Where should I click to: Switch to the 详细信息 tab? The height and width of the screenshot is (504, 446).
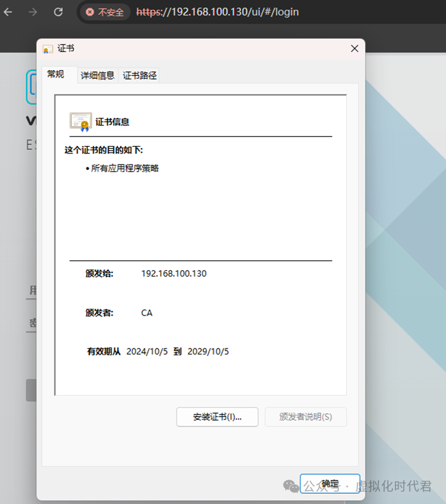(97, 76)
